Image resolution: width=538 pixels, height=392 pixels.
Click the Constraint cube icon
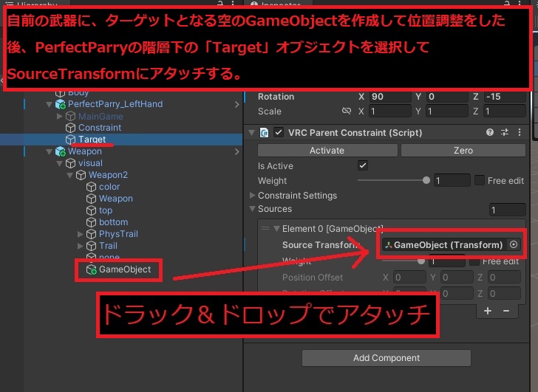(70, 128)
